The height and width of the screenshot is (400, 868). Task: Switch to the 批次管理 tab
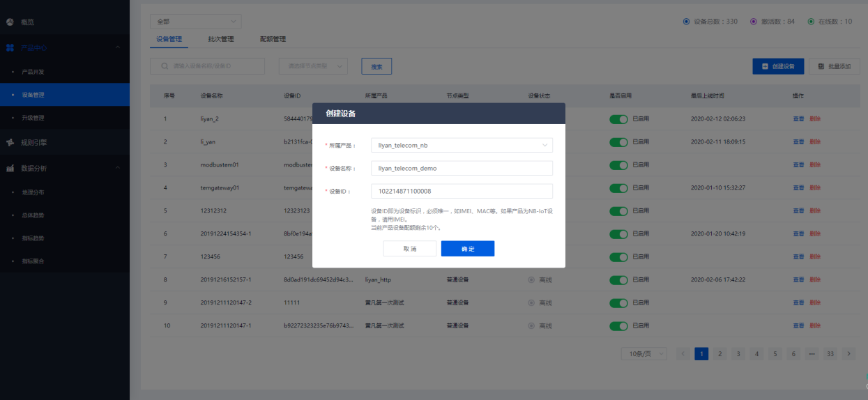(220, 39)
